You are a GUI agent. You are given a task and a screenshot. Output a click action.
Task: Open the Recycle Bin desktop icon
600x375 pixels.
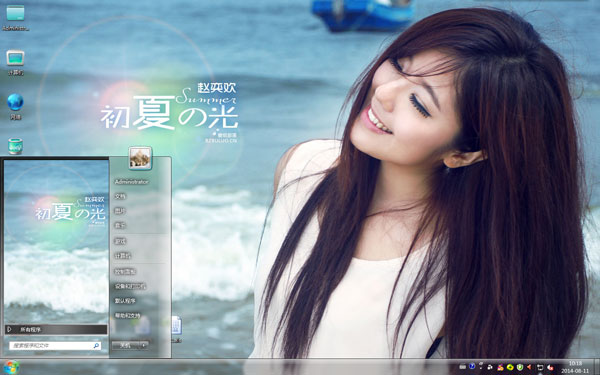tap(15, 146)
